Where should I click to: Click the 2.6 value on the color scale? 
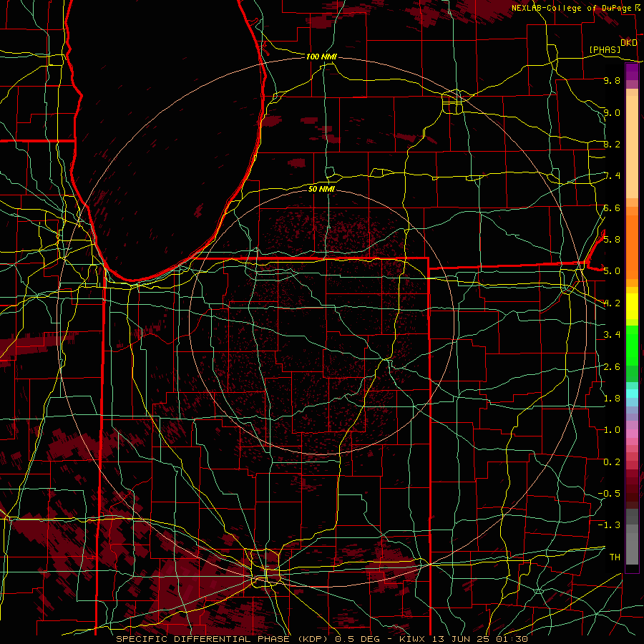(612, 366)
